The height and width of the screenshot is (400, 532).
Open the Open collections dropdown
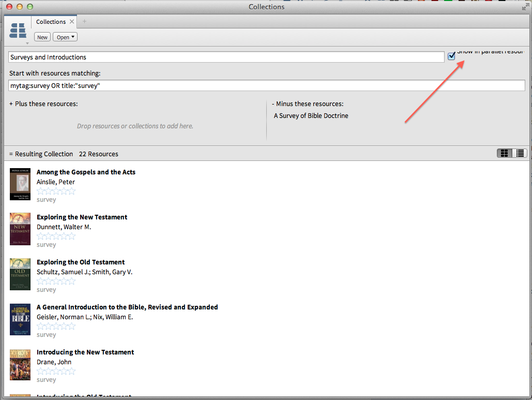click(65, 37)
